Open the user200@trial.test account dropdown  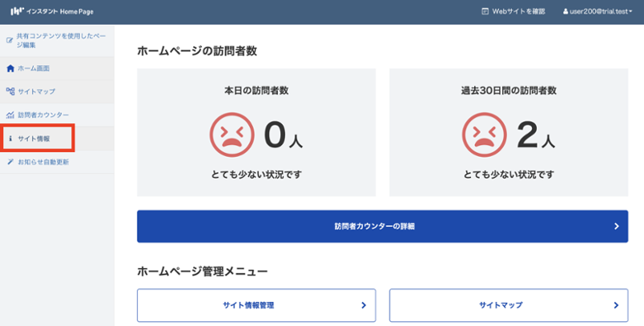point(600,11)
